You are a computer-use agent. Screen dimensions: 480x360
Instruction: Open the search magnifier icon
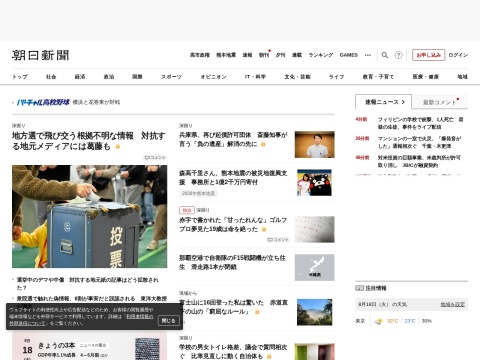(385, 55)
